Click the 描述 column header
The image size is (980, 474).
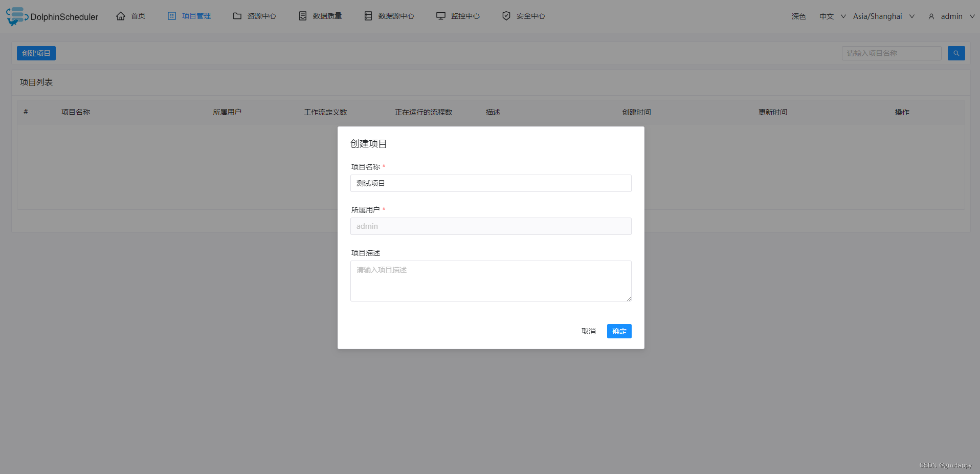point(493,112)
